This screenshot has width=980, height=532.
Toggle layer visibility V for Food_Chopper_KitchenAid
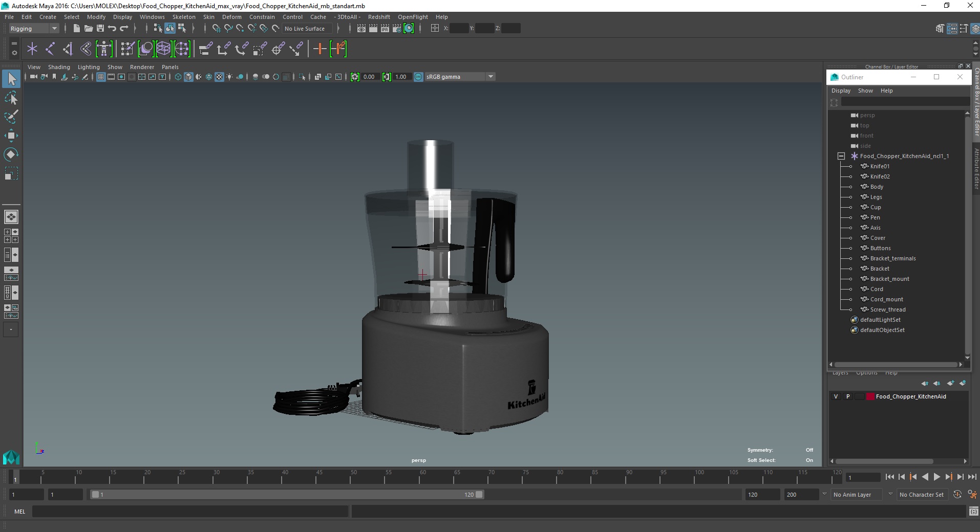tap(836, 396)
